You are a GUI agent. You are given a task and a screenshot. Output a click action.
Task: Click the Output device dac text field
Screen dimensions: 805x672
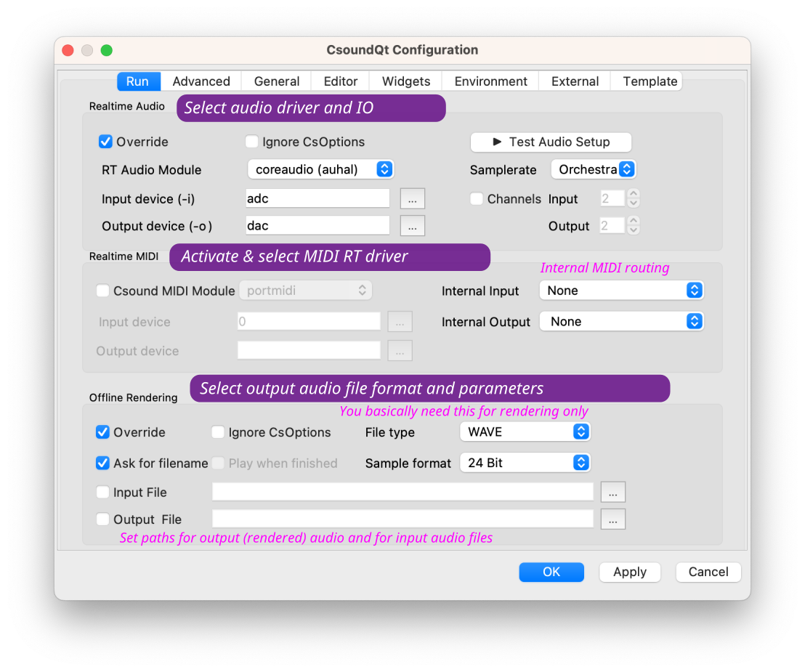pyautogui.click(x=317, y=226)
